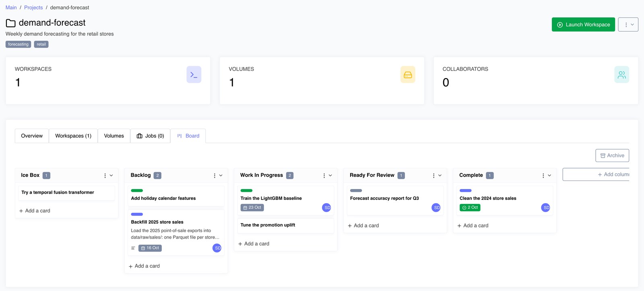Open the Jobs (0) tab
Viewport: 644px width, 291px height.
point(151,136)
